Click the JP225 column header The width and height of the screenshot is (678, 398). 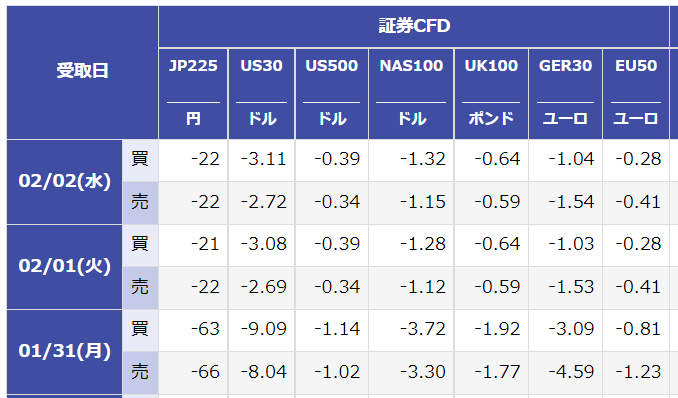pos(193,94)
